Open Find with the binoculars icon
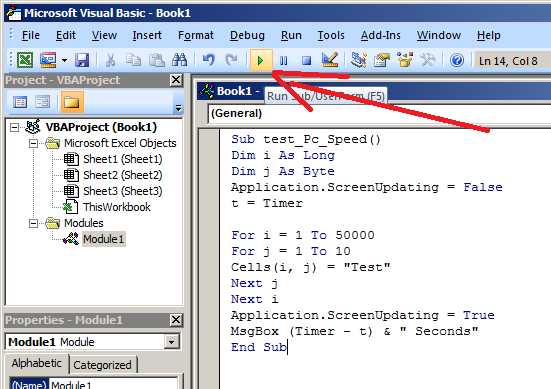This screenshot has width=551, height=389. pos(180,60)
